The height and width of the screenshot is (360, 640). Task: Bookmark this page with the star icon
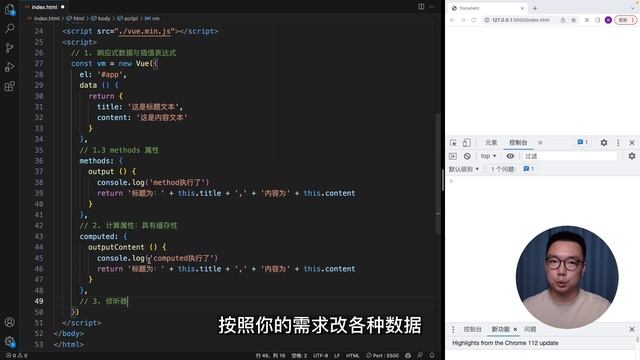[573, 20]
